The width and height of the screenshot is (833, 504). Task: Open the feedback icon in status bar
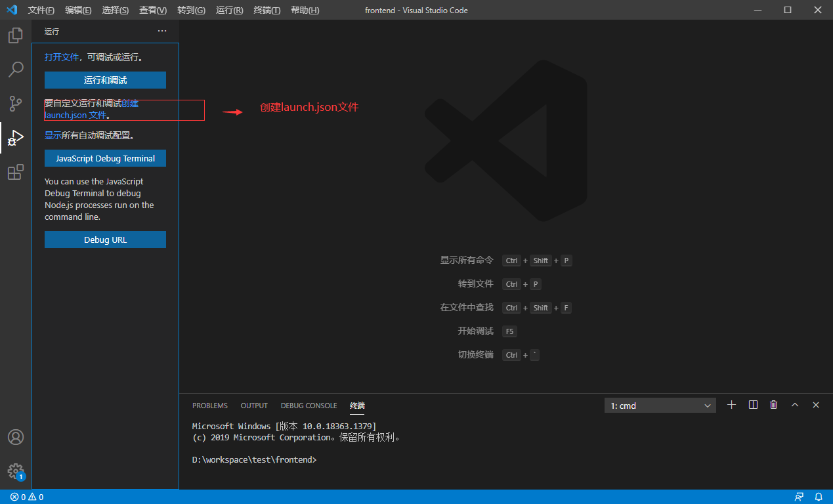tap(799, 497)
